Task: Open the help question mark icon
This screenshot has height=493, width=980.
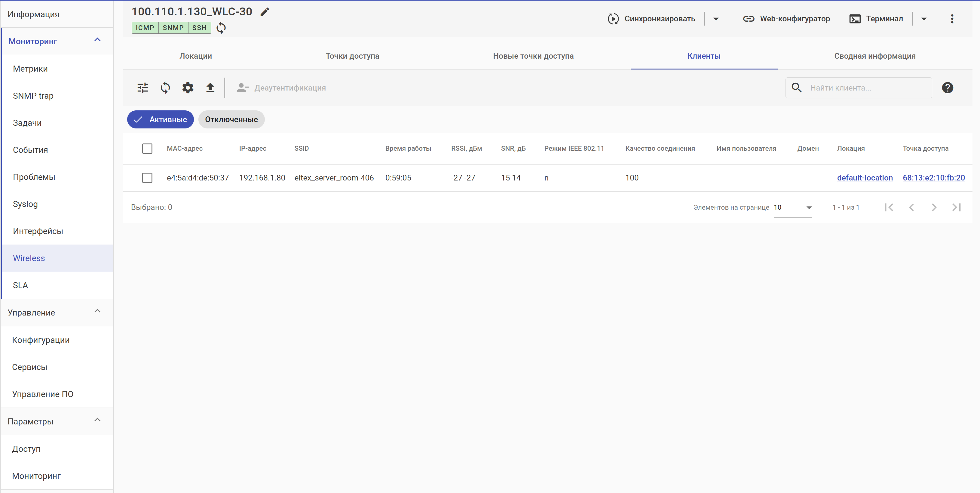Action: pyautogui.click(x=947, y=88)
